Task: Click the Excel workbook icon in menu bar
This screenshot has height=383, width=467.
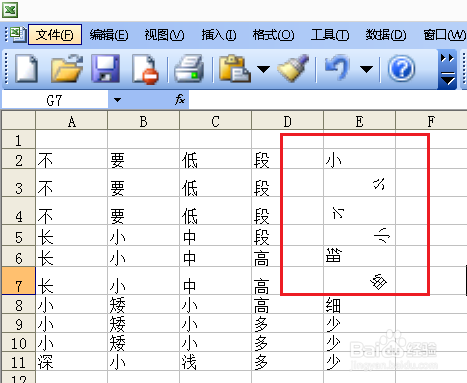Action: 17,34
